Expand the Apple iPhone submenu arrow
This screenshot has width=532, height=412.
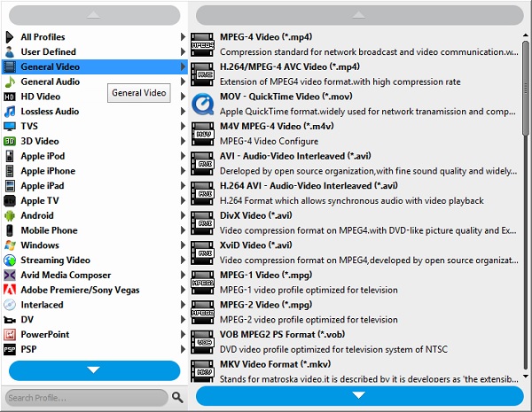183,171
